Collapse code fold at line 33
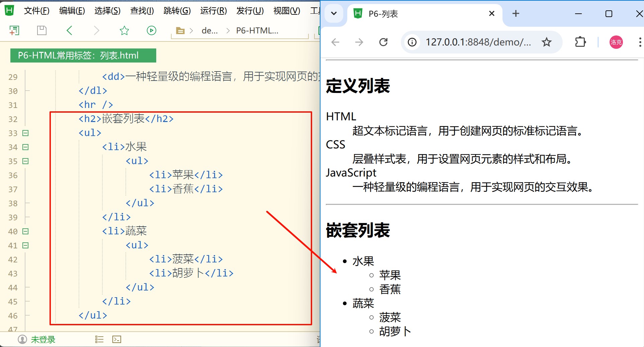 (25, 133)
